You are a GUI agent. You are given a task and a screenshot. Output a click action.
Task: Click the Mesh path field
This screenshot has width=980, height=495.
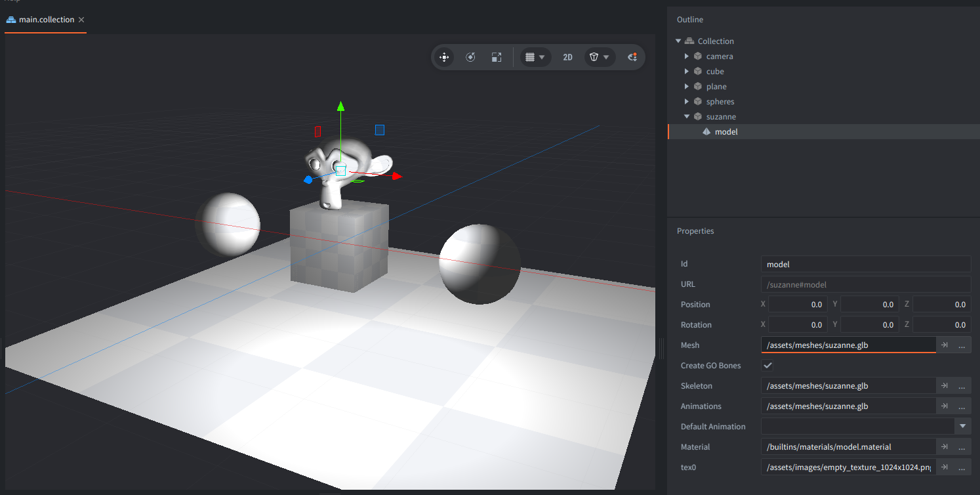coord(849,345)
